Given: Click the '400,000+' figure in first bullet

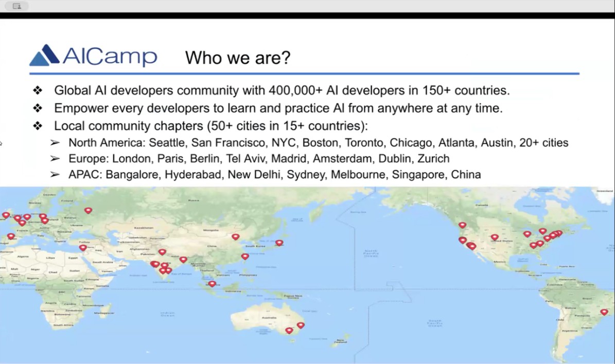Looking at the screenshot, I should click(x=295, y=90).
